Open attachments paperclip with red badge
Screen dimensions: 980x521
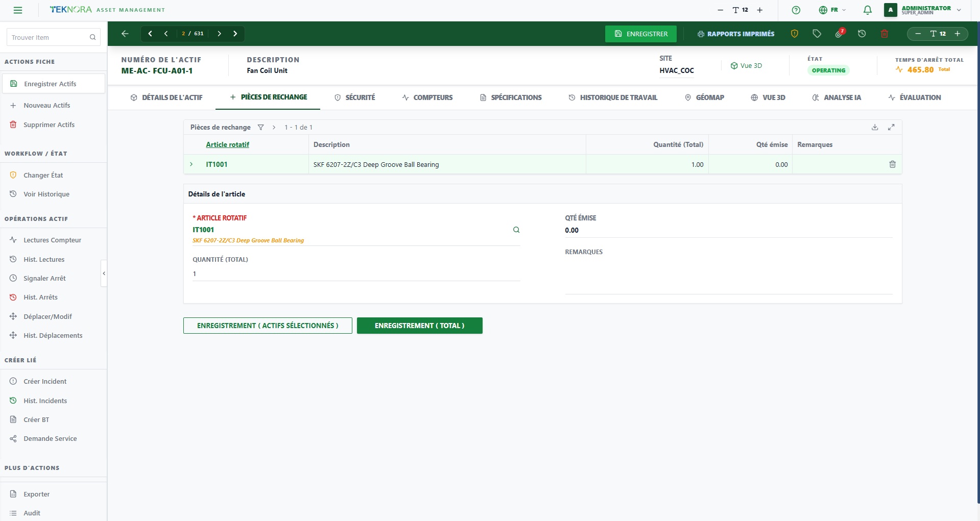pyautogui.click(x=840, y=33)
